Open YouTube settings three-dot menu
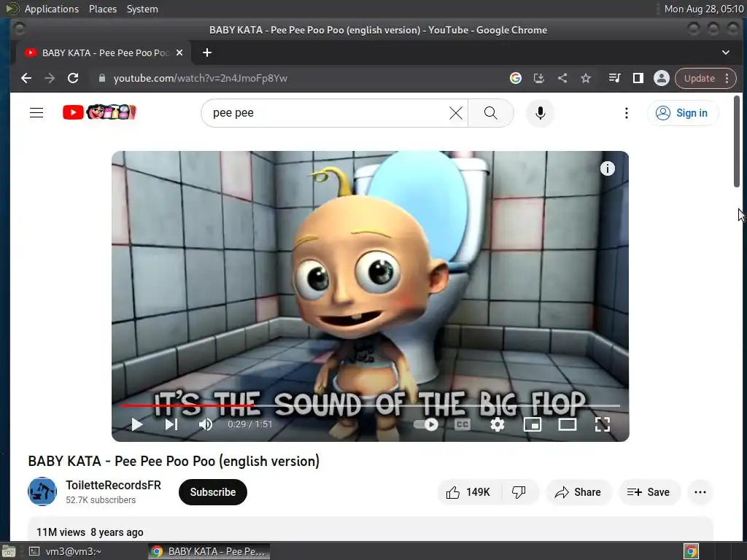Image resolution: width=747 pixels, height=560 pixels. 627,113
